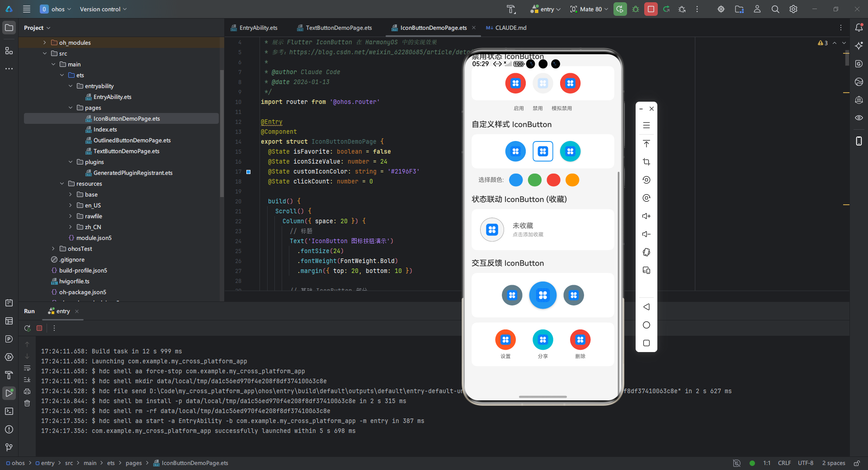868x470 pixels.
Task: Toggle the favorite icon button next to 未收藏
Action: (x=492, y=230)
